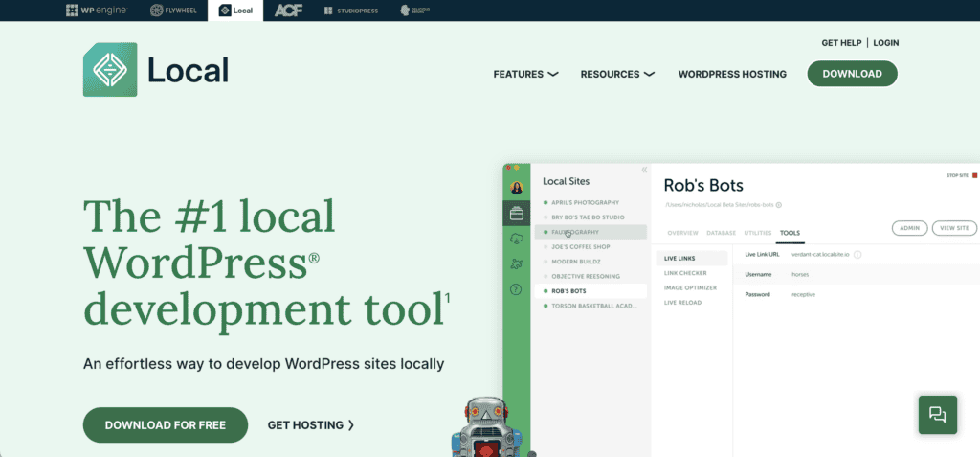Click the Login link

click(x=885, y=43)
